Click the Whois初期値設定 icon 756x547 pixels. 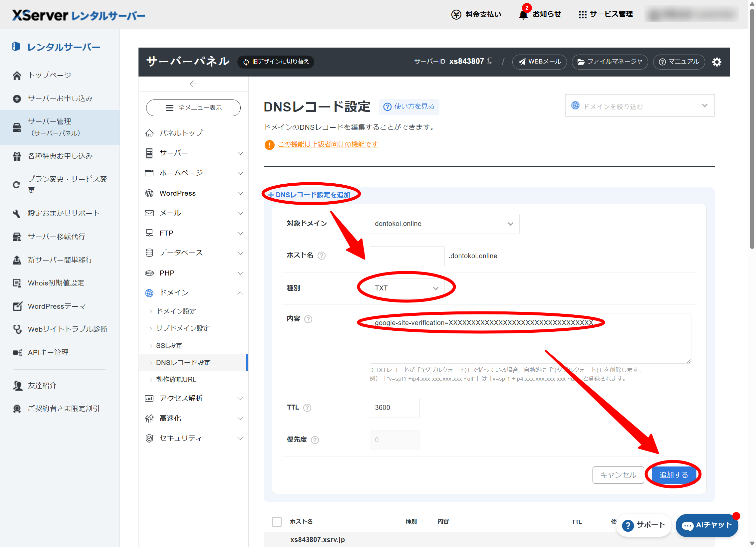(x=17, y=283)
